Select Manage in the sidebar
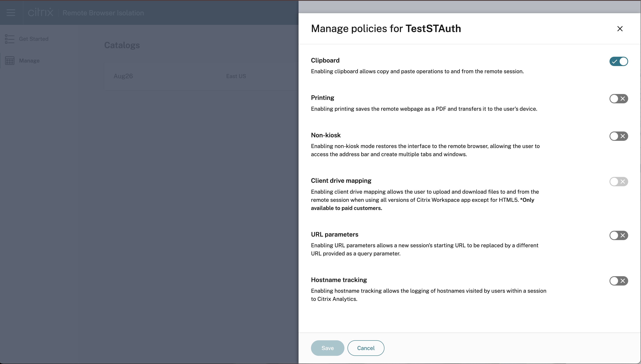 coord(29,61)
